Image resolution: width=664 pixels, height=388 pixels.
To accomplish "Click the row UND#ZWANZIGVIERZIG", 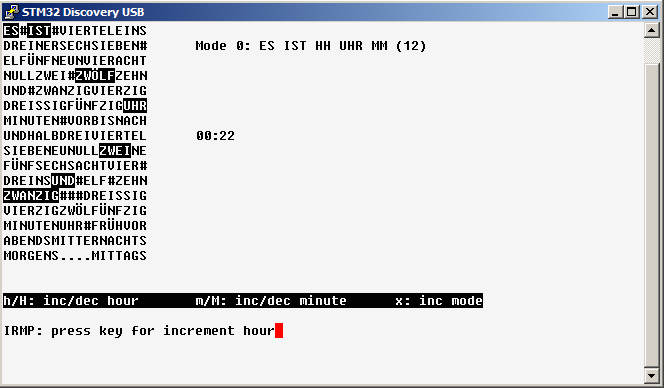I will 75,91.
